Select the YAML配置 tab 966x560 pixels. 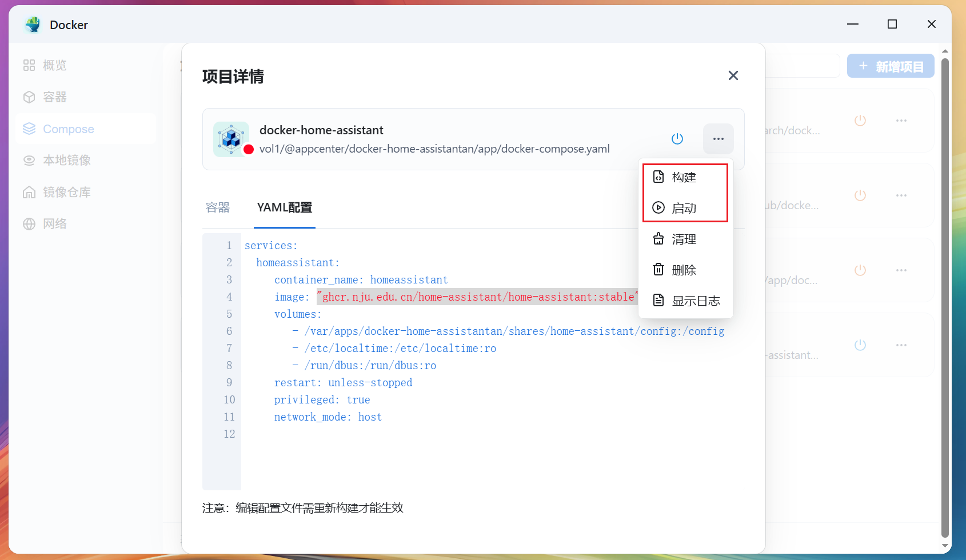284,207
